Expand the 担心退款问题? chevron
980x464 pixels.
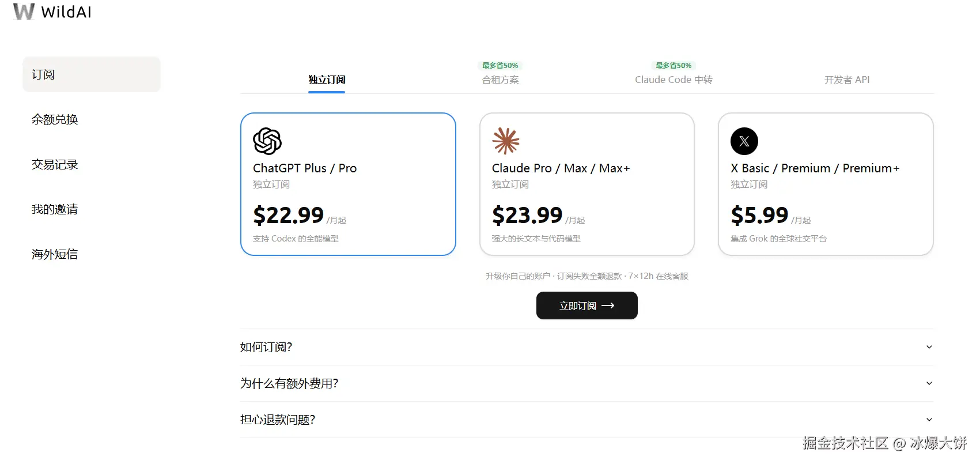click(x=929, y=420)
